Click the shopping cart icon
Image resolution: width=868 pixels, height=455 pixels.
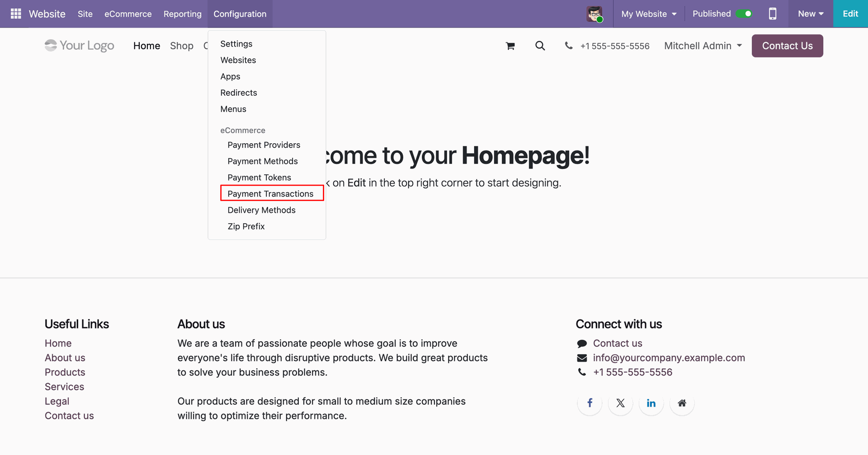click(x=510, y=46)
